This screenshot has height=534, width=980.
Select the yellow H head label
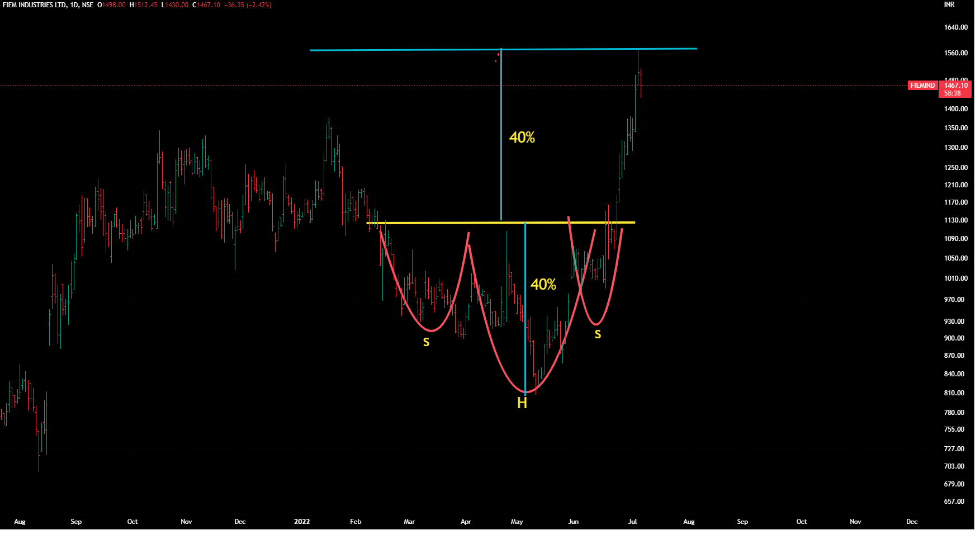[x=522, y=403]
